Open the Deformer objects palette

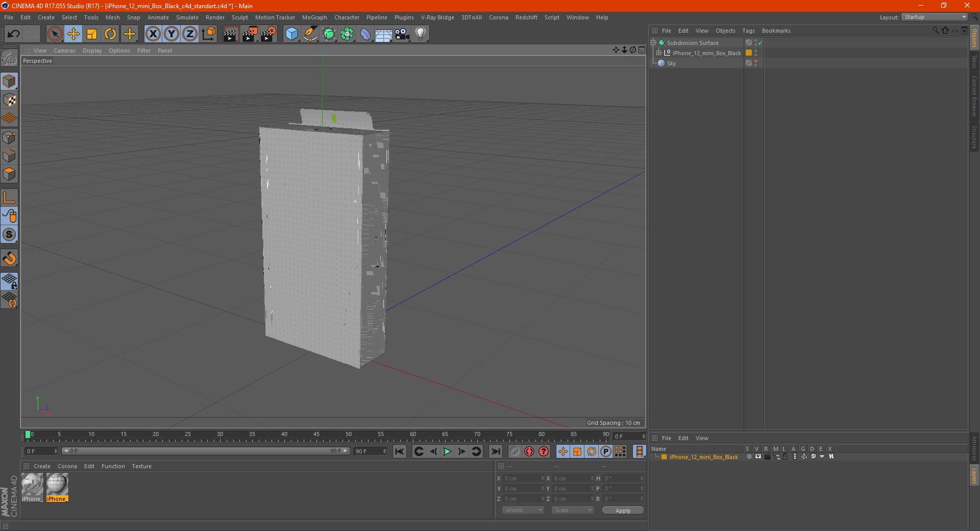pos(365,34)
